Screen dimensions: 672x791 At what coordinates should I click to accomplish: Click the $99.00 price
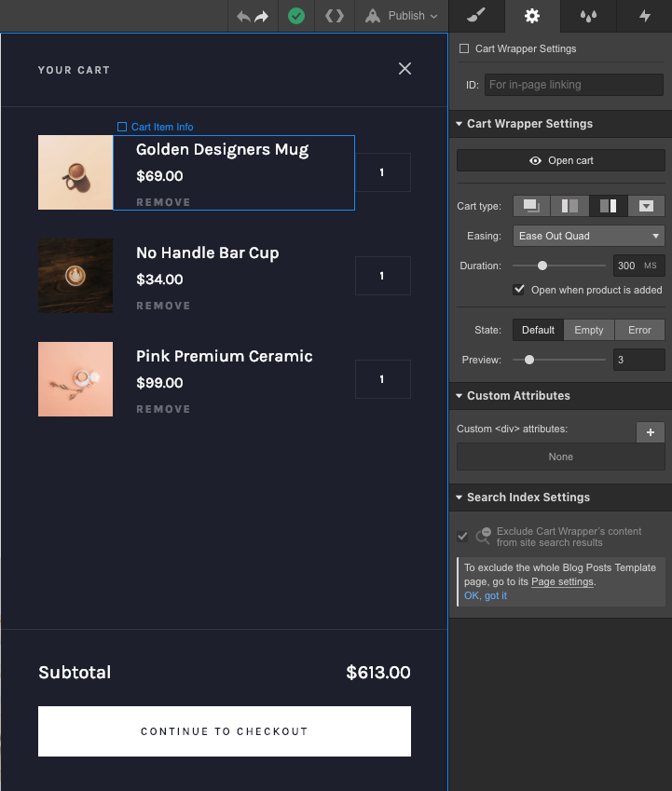point(159,383)
